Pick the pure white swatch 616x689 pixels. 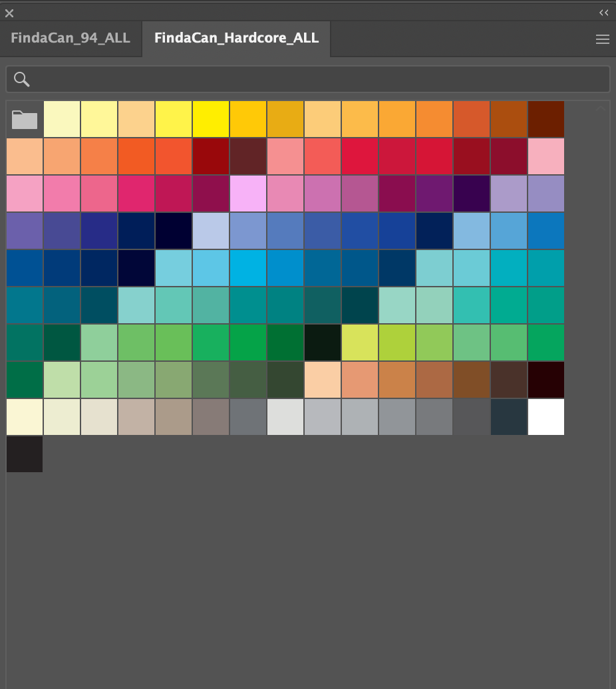coord(546,417)
